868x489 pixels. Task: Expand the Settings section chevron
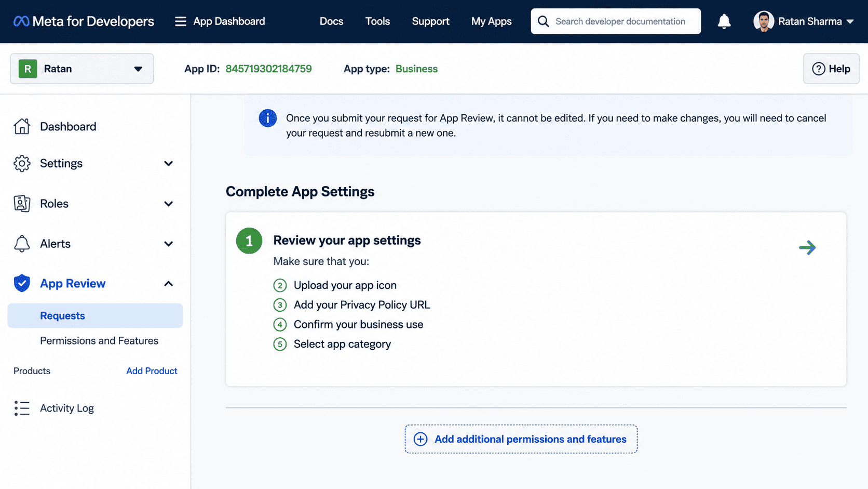point(168,164)
